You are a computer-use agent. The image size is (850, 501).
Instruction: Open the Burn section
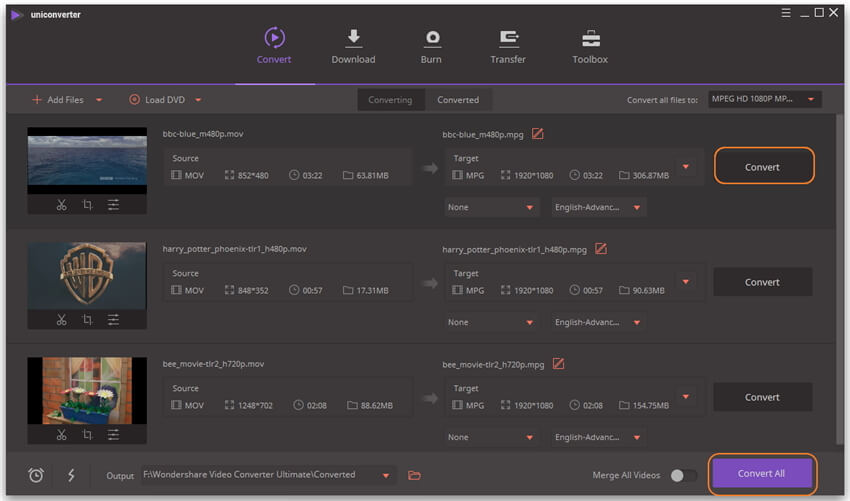click(x=432, y=46)
